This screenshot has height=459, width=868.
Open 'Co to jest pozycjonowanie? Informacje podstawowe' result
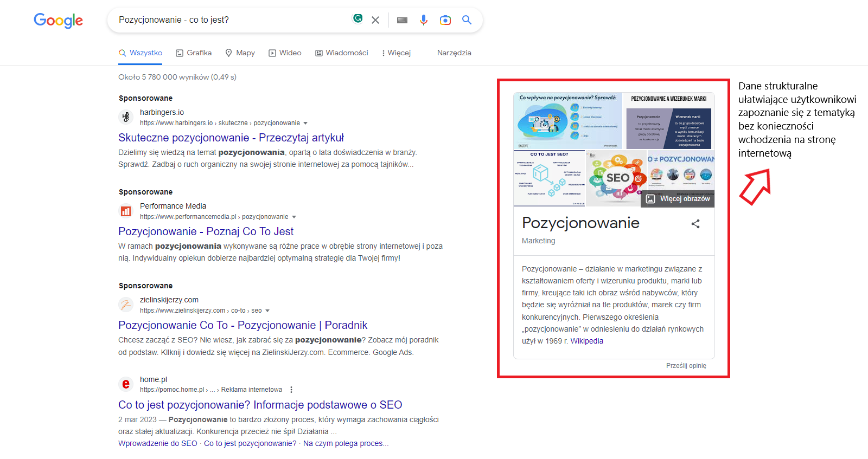tap(260, 405)
